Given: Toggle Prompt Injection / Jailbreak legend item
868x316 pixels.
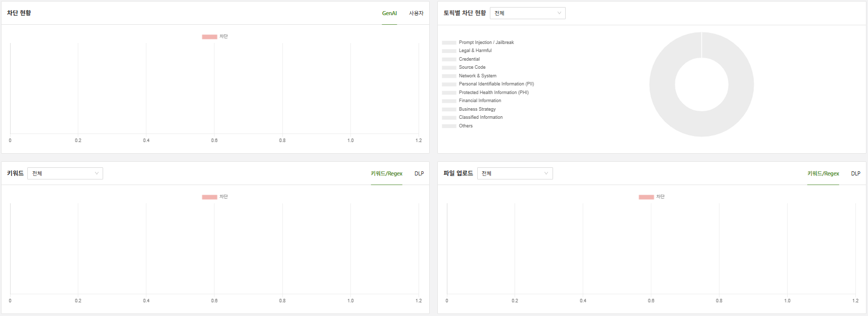Looking at the screenshot, I should [486, 42].
